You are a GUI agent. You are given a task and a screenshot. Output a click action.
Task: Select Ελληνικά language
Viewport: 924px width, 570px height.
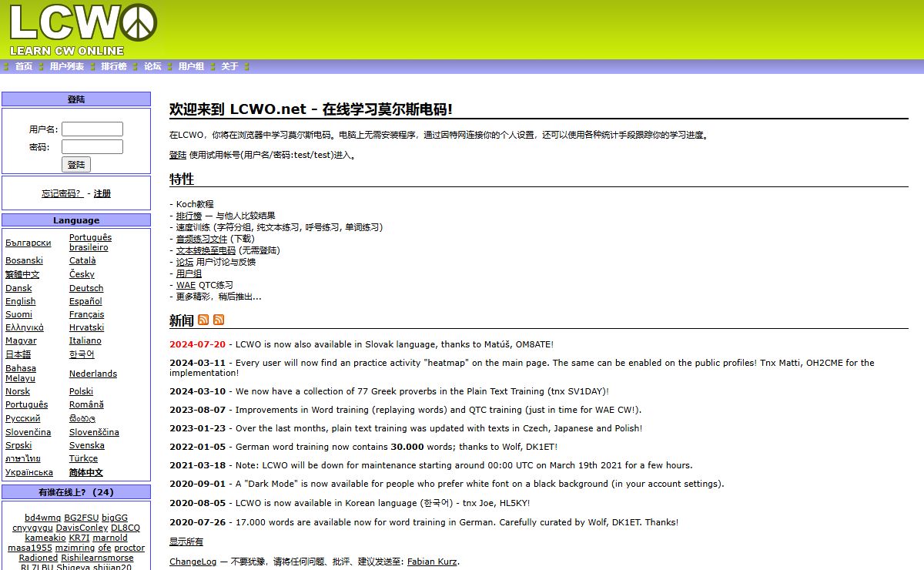pyautogui.click(x=25, y=327)
